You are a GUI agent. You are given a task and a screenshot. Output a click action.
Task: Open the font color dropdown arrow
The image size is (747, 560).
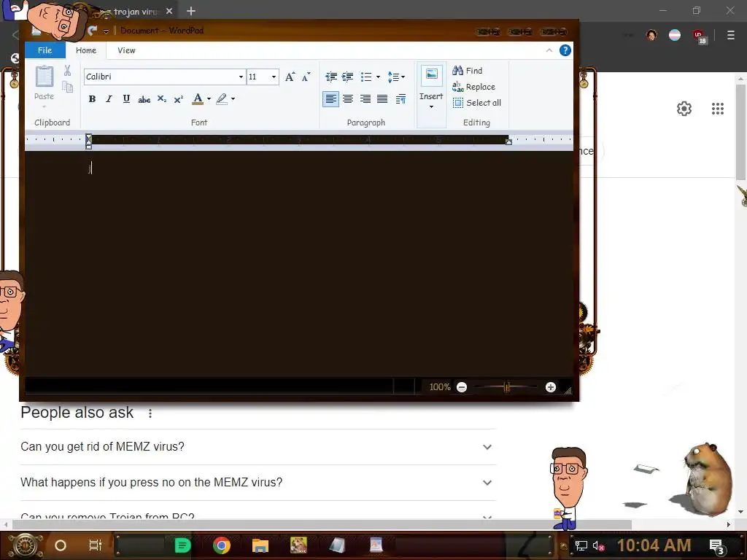tap(209, 99)
